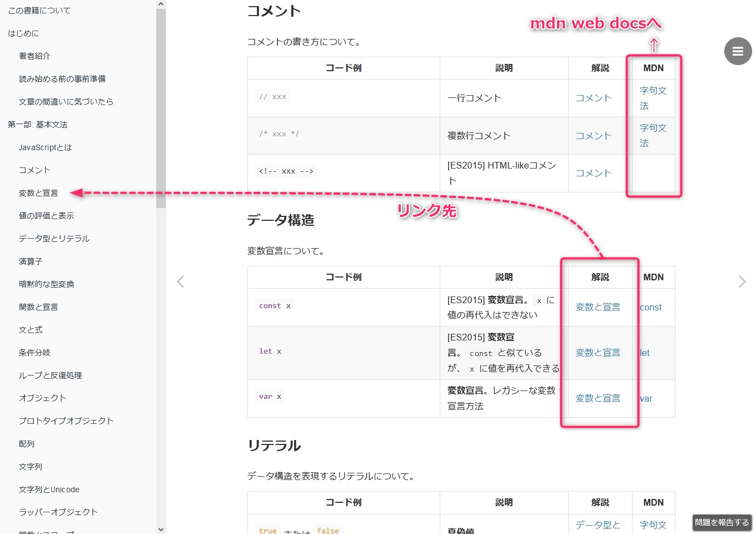The height and width of the screenshot is (534, 756).
Task: Select 条件分岐 chapter in sidebar
Action: click(x=34, y=353)
